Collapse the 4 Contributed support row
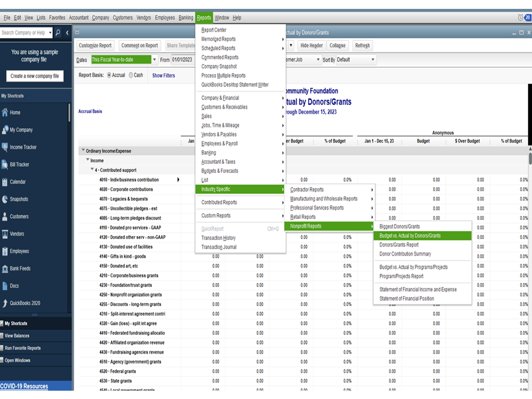The image size is (532, 399). tap(93, 170)
